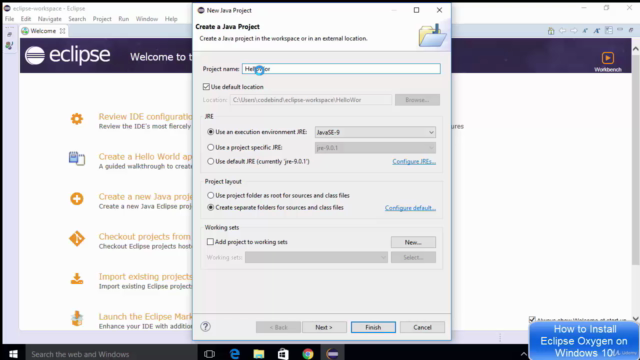
Task: Click the second icon in left trim bar
Action: coord(9,45)
